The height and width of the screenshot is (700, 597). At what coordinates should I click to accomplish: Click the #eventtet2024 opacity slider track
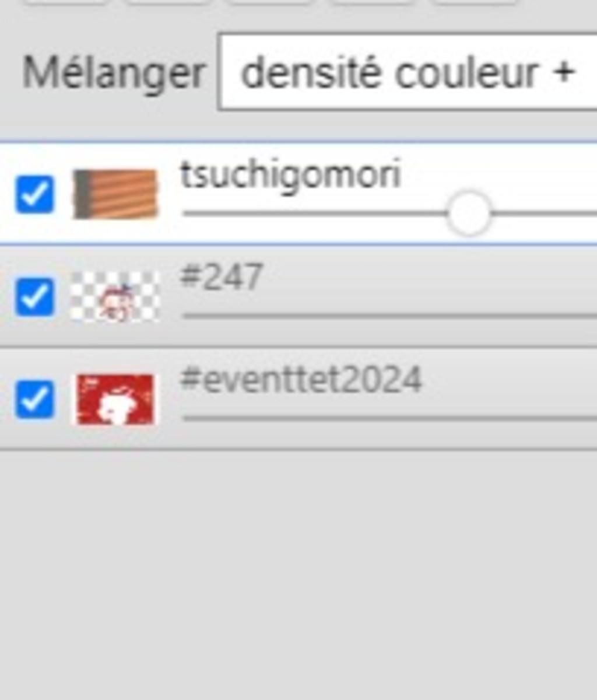pos(389,418)
